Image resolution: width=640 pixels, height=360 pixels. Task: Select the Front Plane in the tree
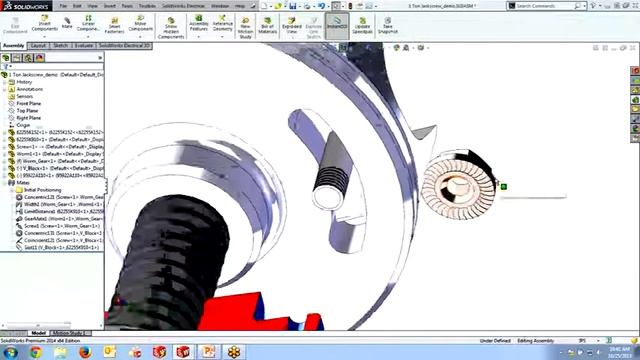[x=28, y=104]
